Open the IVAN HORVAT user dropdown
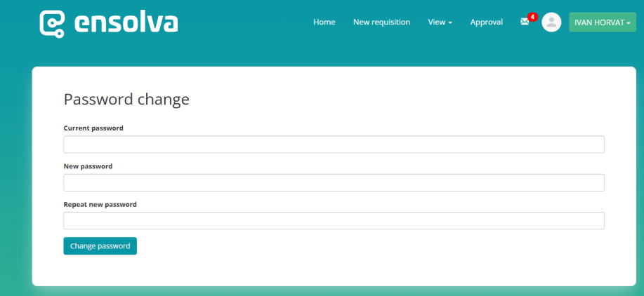 pyautogui.click(x=602, y=22)
